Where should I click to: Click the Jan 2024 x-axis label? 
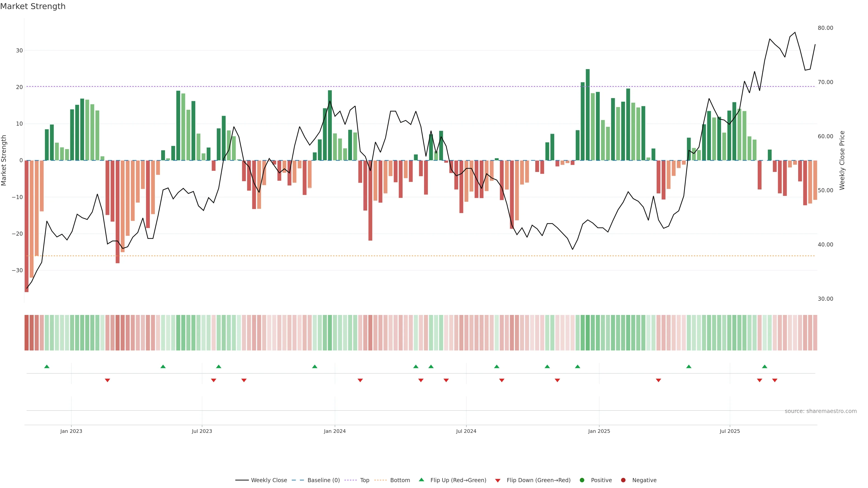point(335,431)
